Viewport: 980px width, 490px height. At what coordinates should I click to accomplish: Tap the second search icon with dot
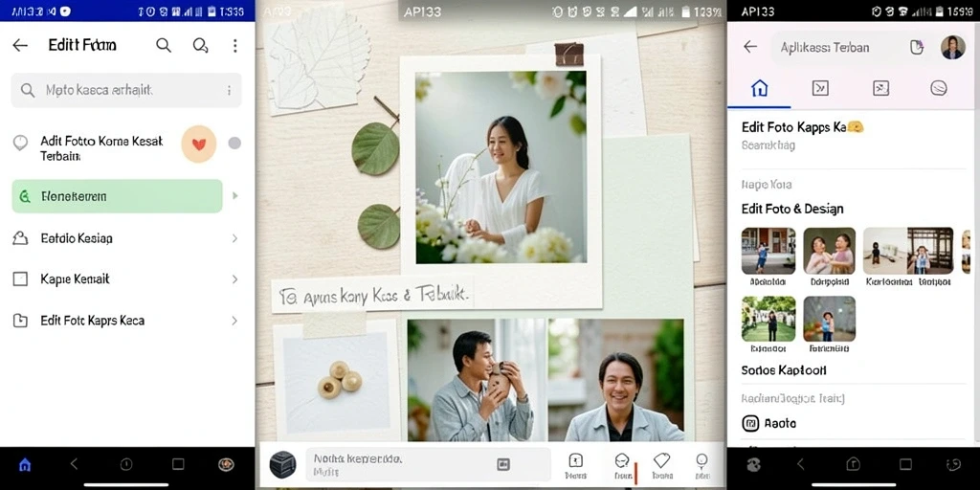[x=200, y=45]
